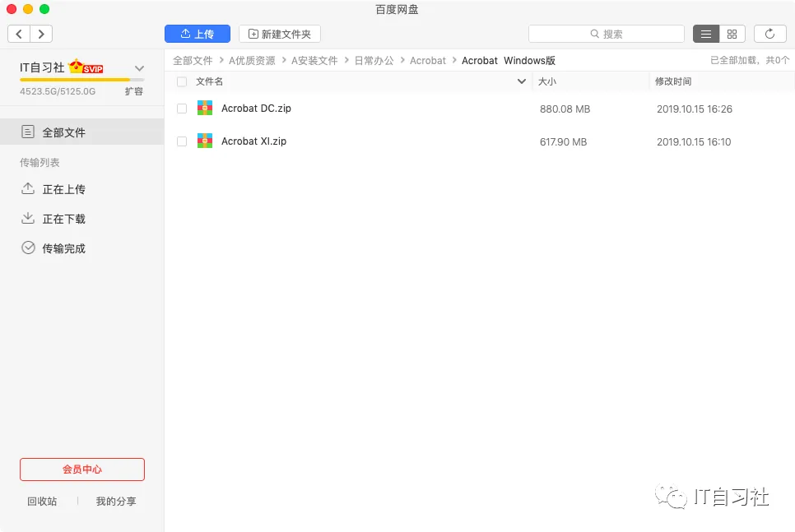This screenshot has width=795, height=532.
Task: Go forward with the right arrow button
Action: (x=42, y=34)
